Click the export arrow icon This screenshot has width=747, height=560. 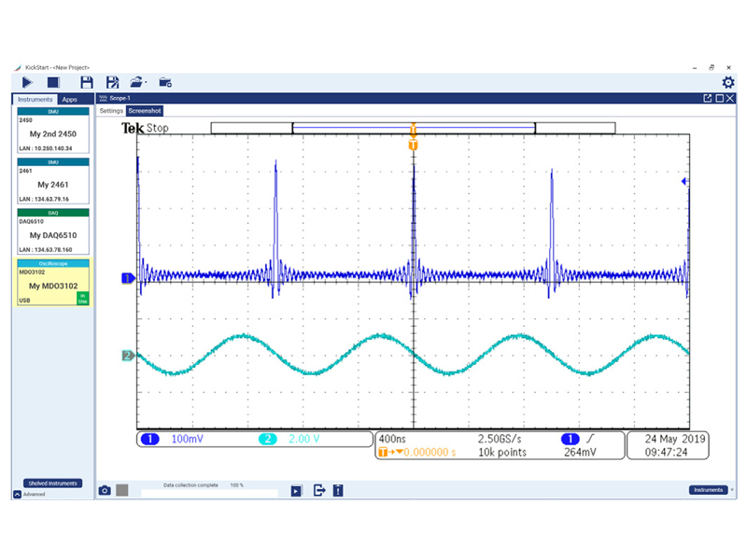pyautogui.click(x=318, y=490)
